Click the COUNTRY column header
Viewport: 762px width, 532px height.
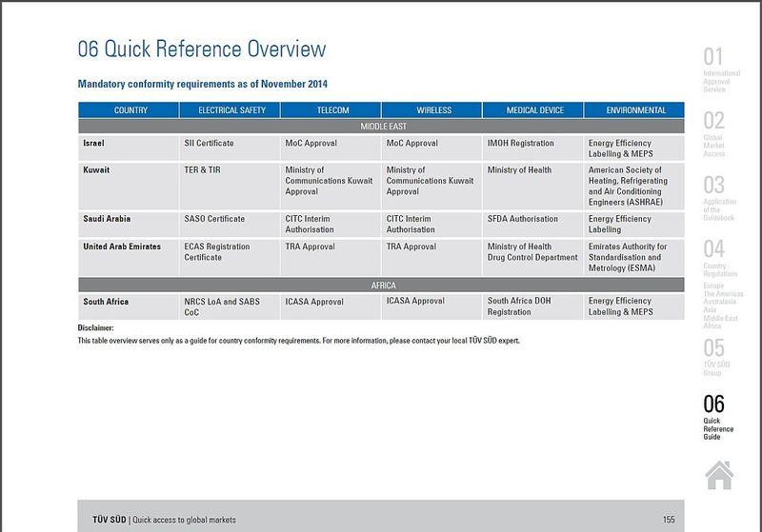(x=129, y=110)
